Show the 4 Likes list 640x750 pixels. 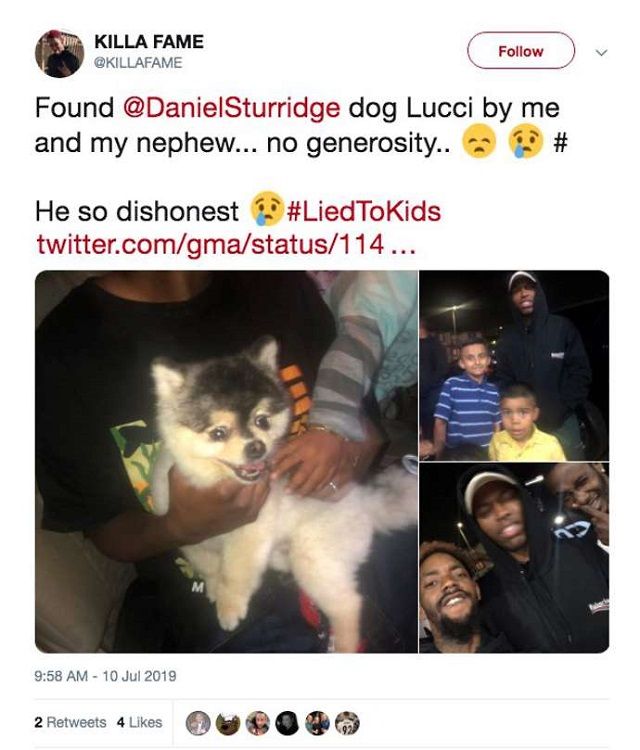pos(140,722)
